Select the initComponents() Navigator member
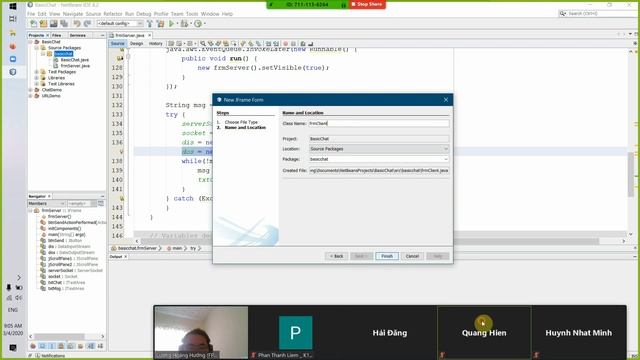Screen dimensions: 640x360 [64, 229]
